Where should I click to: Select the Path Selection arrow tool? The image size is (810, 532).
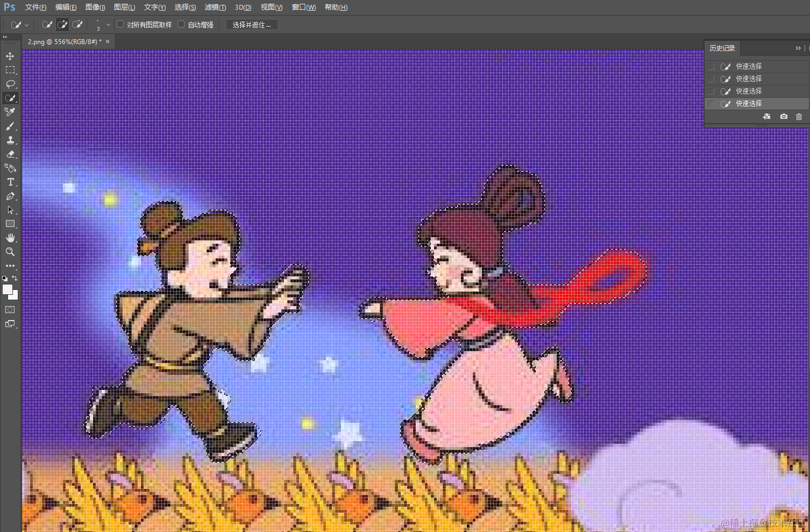pos(10,210)
